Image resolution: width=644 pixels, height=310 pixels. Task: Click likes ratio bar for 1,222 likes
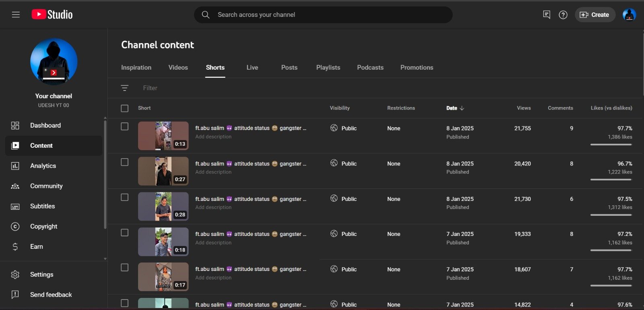pos(611,180)
